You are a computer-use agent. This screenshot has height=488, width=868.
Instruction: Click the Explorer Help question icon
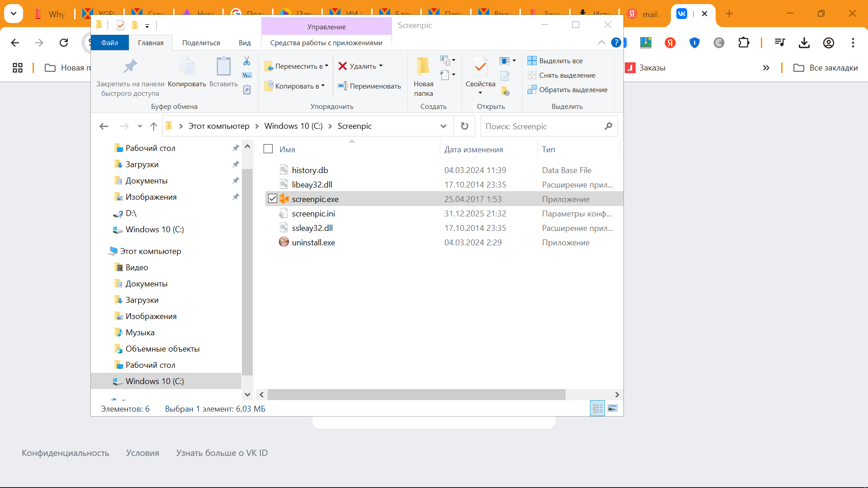(x=616, y=42)
